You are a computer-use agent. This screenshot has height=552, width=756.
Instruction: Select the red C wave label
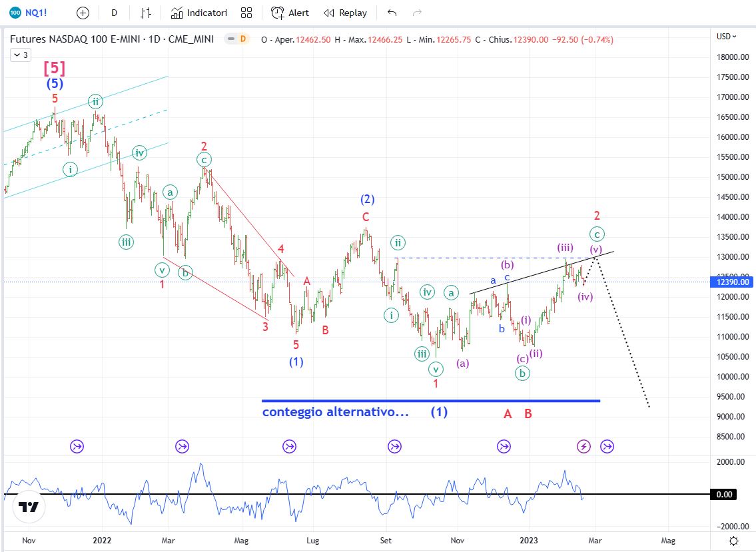(366, 218)
